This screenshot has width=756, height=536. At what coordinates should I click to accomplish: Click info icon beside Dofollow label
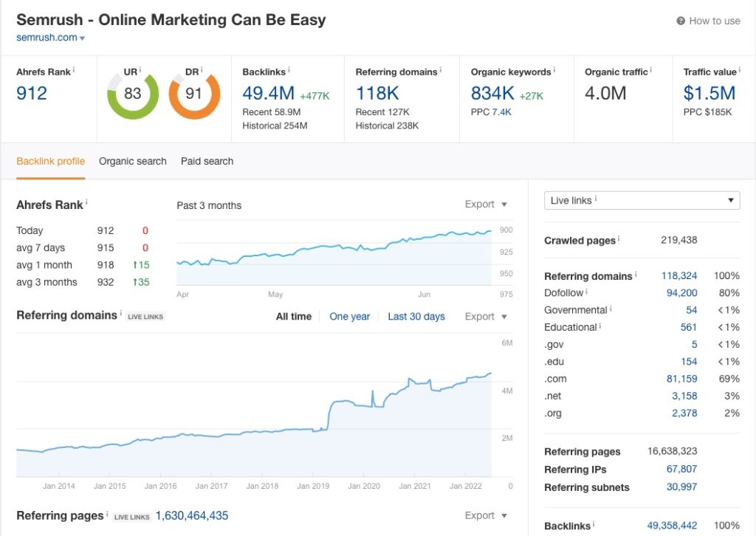586,291
